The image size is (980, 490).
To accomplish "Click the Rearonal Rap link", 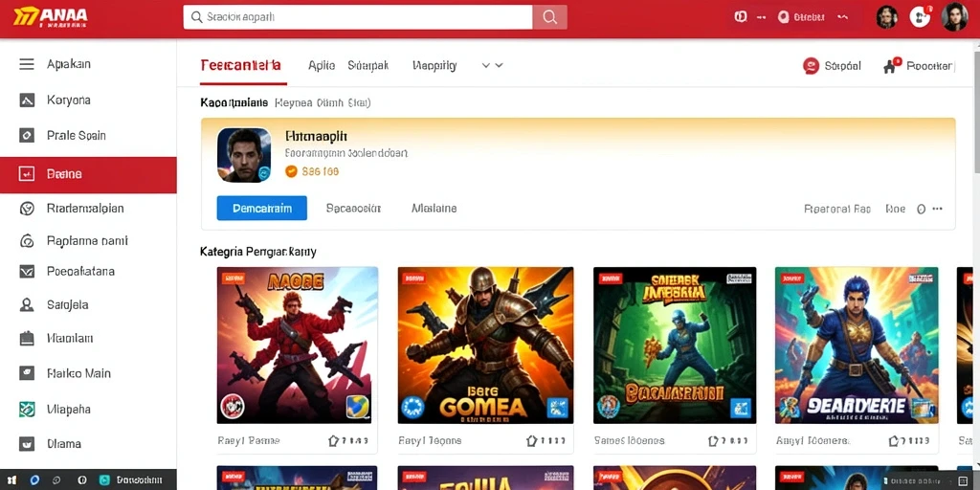I will pos(836,209).
